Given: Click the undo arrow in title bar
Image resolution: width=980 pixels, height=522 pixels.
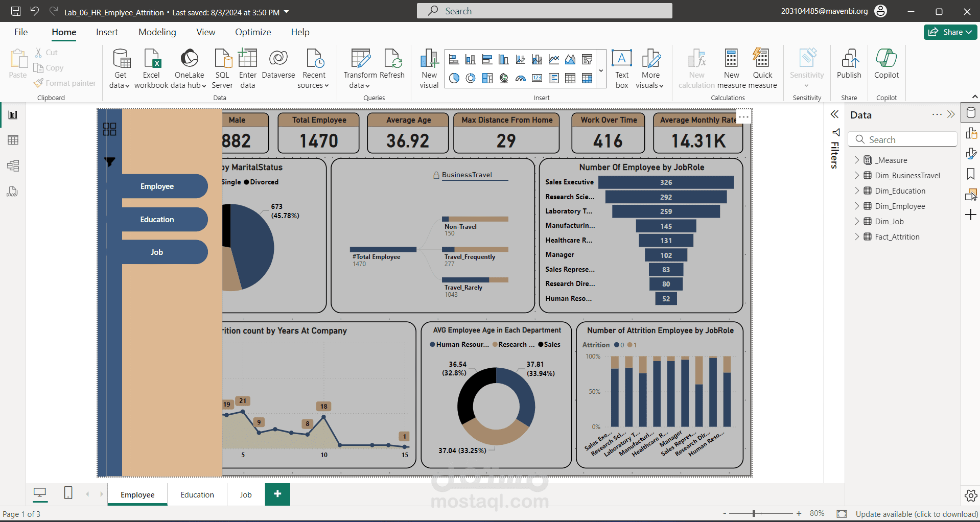Looking at the screenshot, I should [34, 11].
